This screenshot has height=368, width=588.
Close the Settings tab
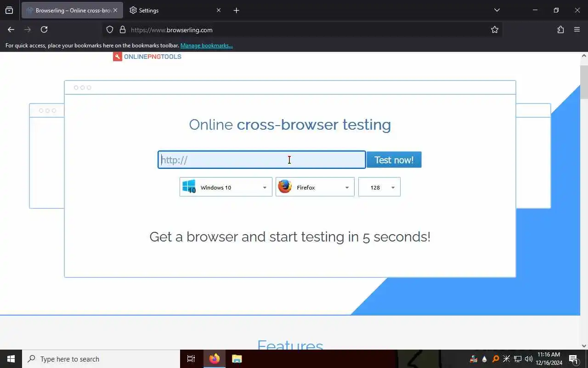[x=219, y=10]
